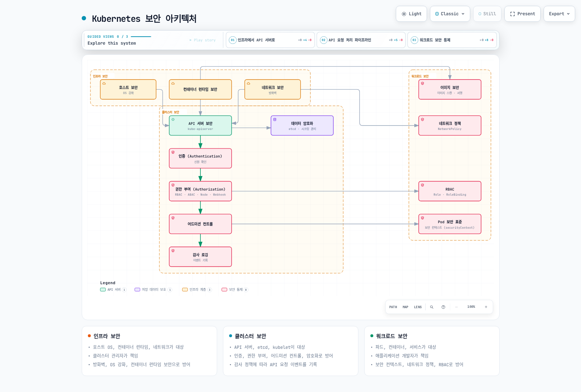The image size is (581, 392).
Task: Select the 컨테이너 런타임 보안 node
Action: 200,89
